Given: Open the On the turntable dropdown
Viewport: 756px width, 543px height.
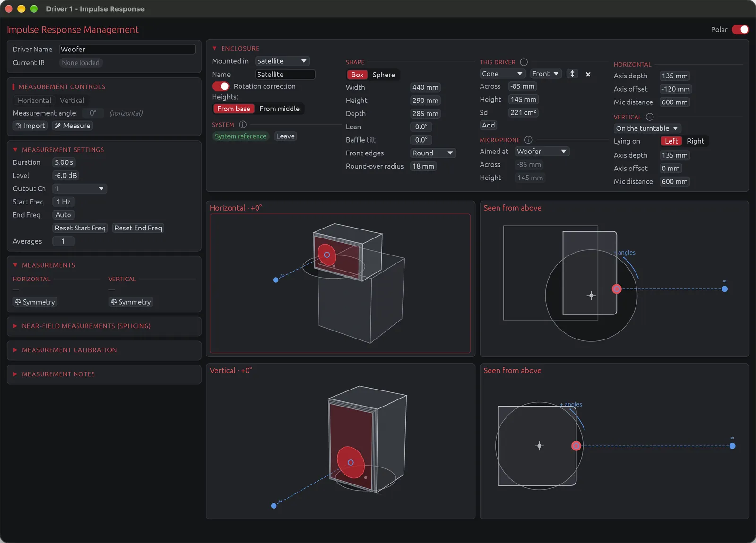Looking at the screenshot, I should (647, 128).
